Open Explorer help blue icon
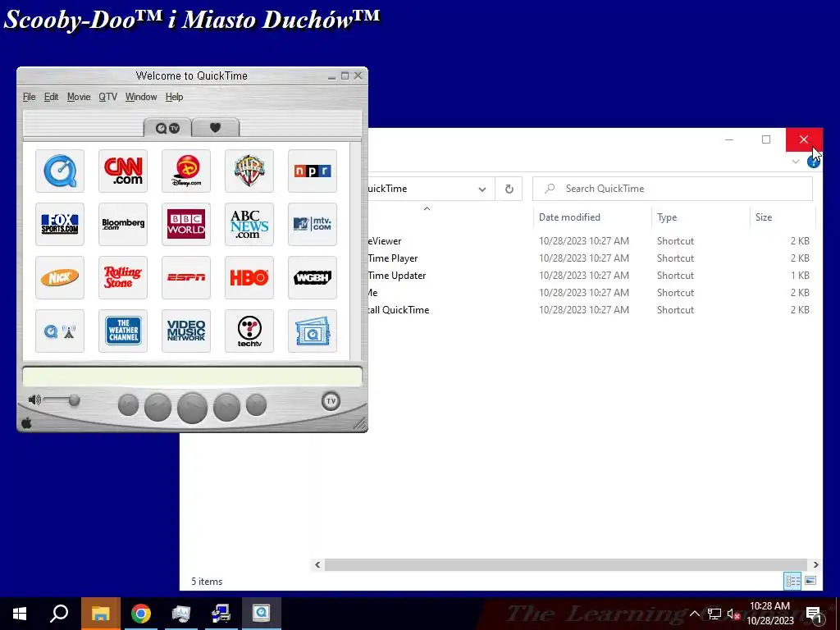 pyautogui.click(x=813, y=162)
